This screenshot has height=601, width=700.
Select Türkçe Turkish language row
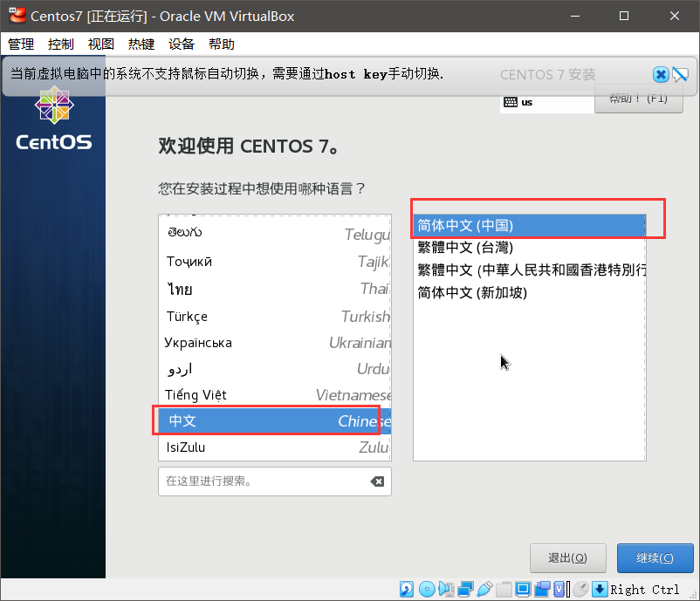pos(275,317)
